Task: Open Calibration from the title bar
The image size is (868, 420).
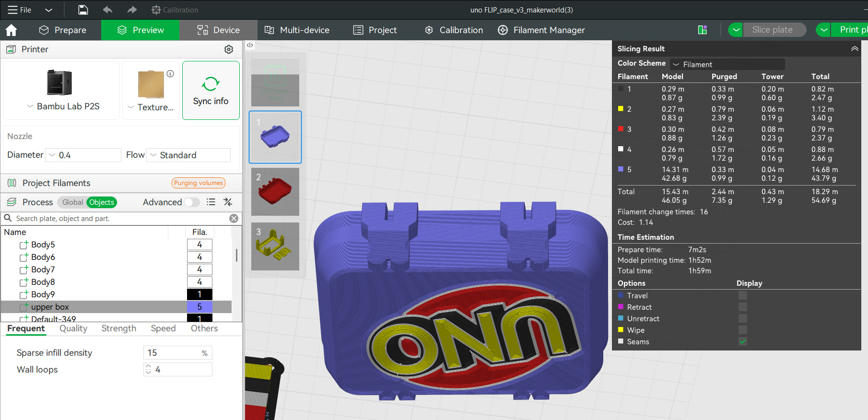Action: click(x=175, y=10)
